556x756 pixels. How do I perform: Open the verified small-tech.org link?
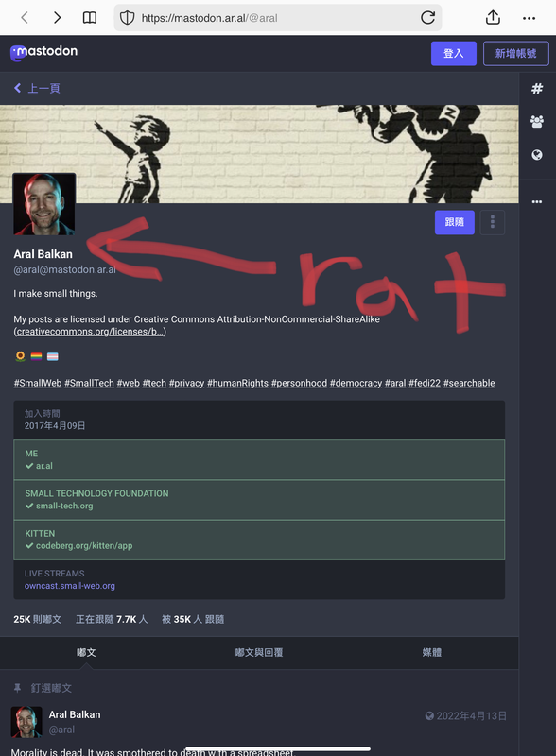pyautogui.click(x=64, y=506)
